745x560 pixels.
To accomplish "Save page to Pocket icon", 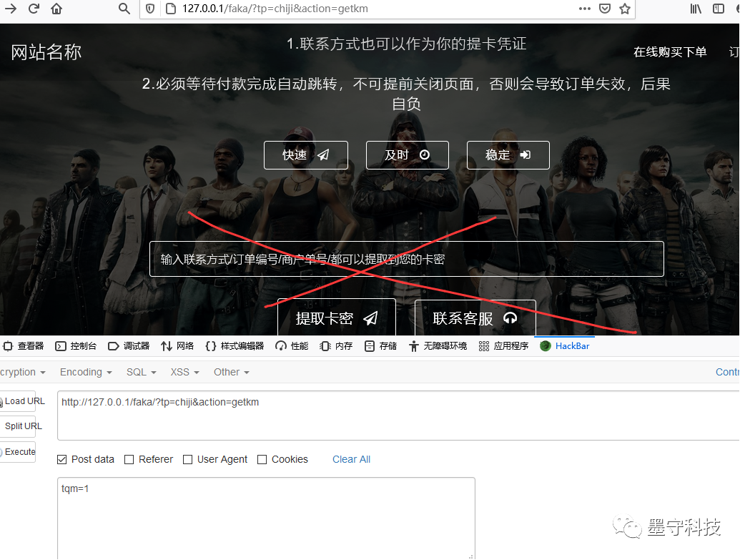I will pos(605,9).
